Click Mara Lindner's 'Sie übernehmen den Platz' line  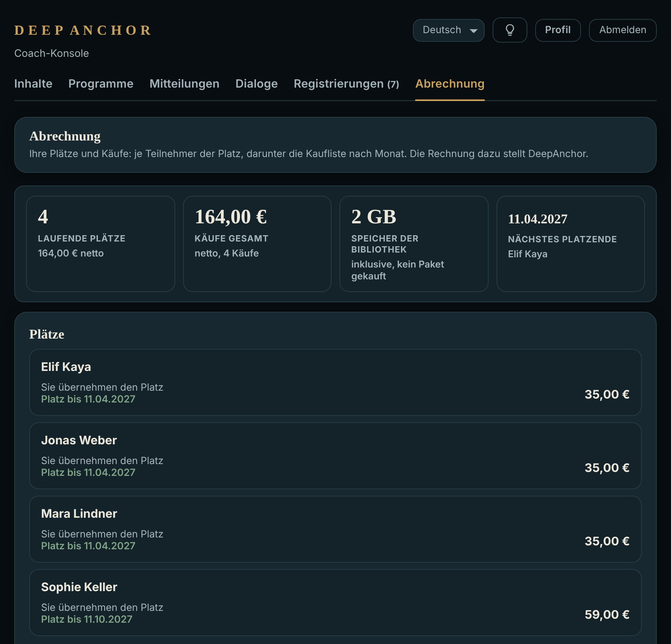pyautogui.click(x=102, y=534)
